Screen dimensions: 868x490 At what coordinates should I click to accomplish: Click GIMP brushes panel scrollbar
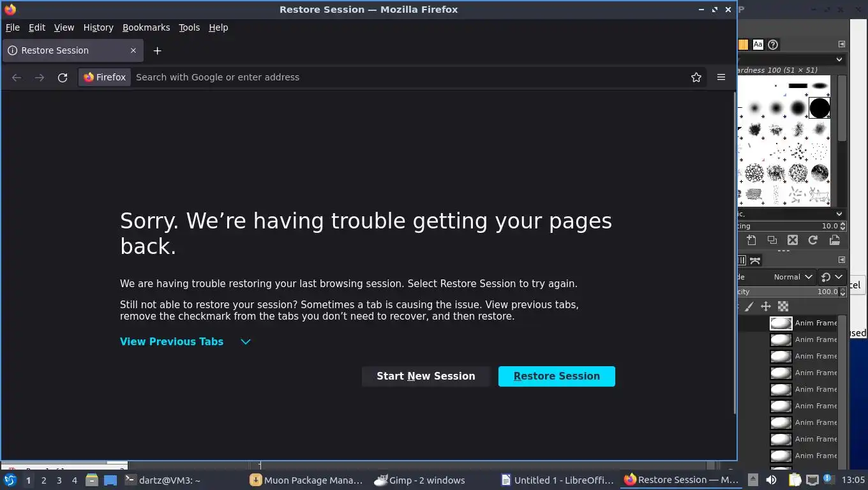pyautogui.click(x=842, y=108)
